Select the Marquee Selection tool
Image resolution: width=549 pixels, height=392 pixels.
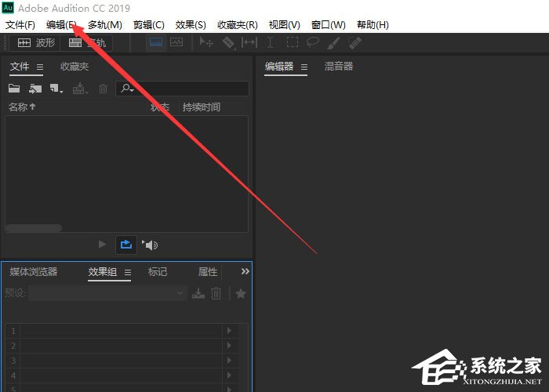(x=292, y=42)
